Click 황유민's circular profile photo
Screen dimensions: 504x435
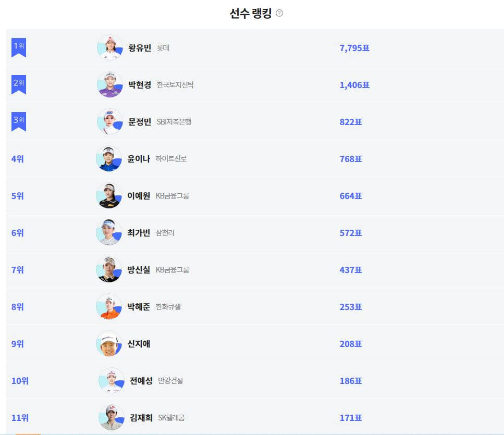(x=109, y=47)
